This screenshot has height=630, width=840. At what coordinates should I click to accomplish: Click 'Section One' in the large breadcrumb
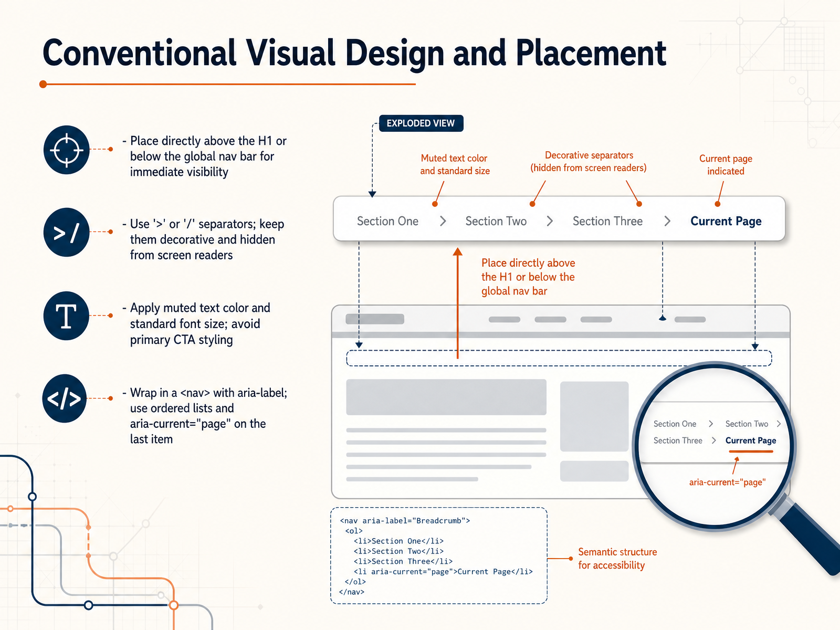click(387, 221)
